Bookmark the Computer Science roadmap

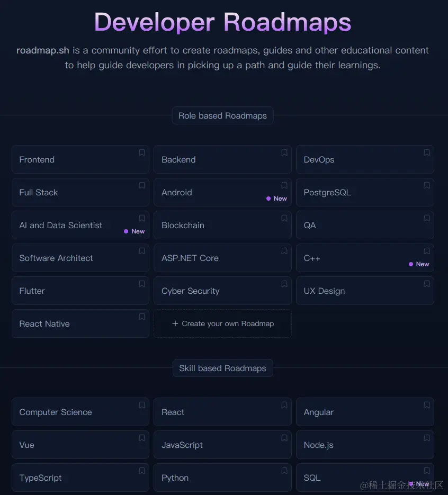(x=142, y=406)
